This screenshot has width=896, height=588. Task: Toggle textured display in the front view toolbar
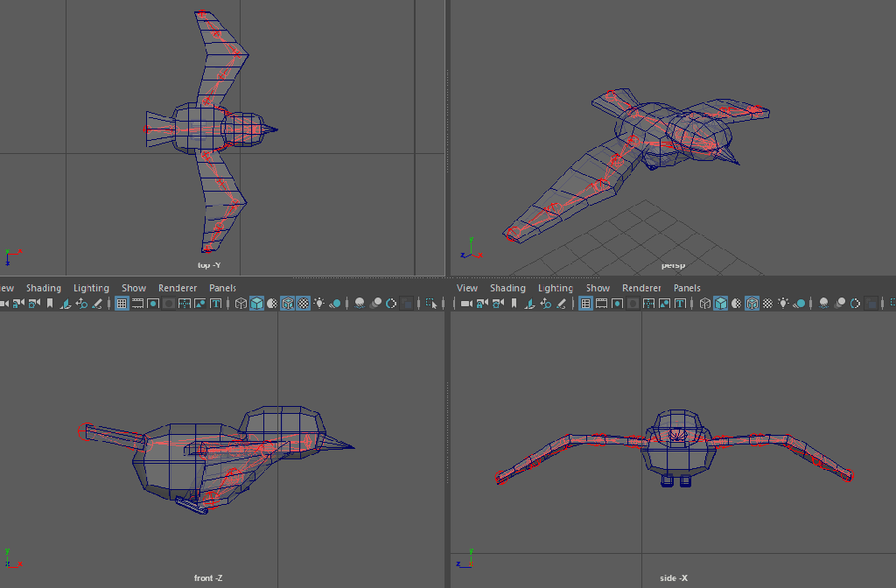[x=303, y=304]
